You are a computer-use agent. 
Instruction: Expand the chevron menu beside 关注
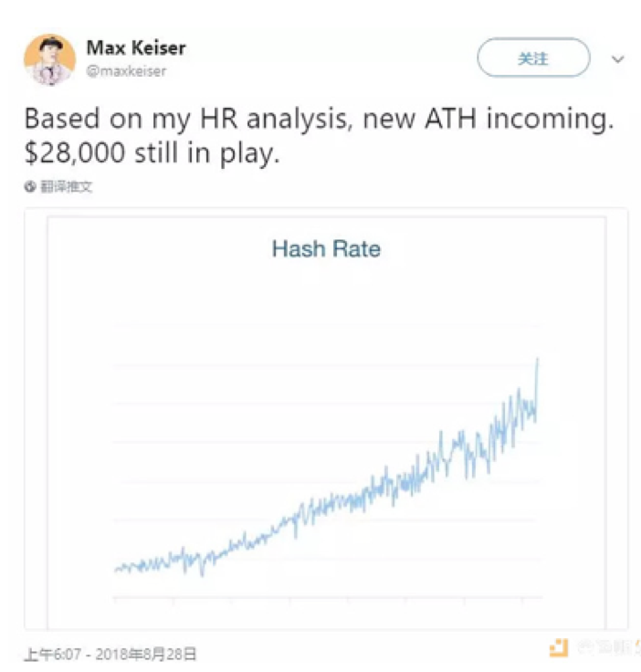618,59
